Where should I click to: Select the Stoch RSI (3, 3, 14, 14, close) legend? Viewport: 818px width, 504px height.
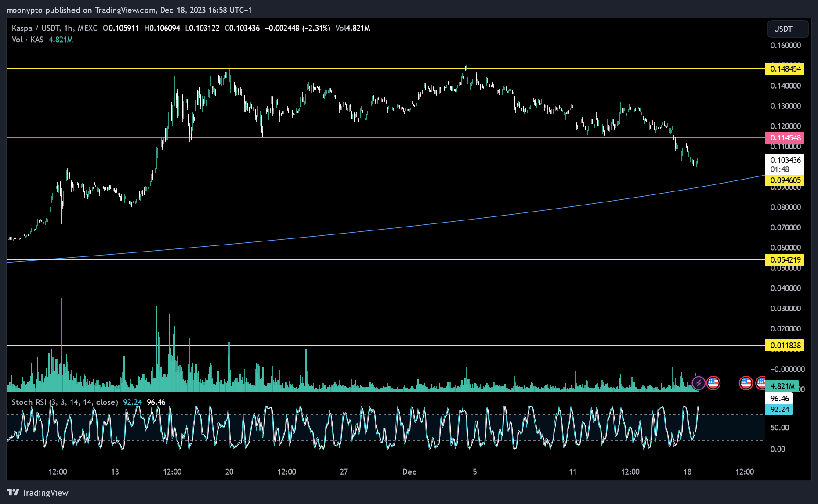tap(65, 402)
